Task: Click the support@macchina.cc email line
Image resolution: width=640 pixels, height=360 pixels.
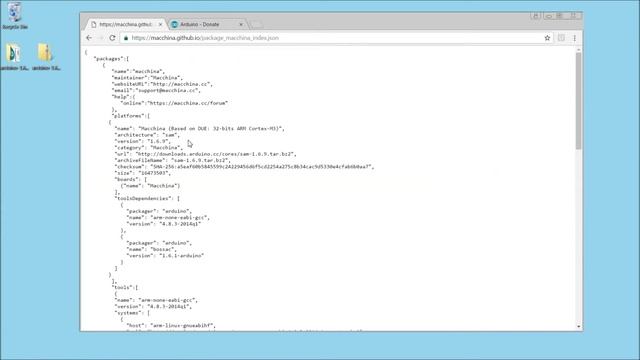Action: pyautogui.click(x=156, y=90)
